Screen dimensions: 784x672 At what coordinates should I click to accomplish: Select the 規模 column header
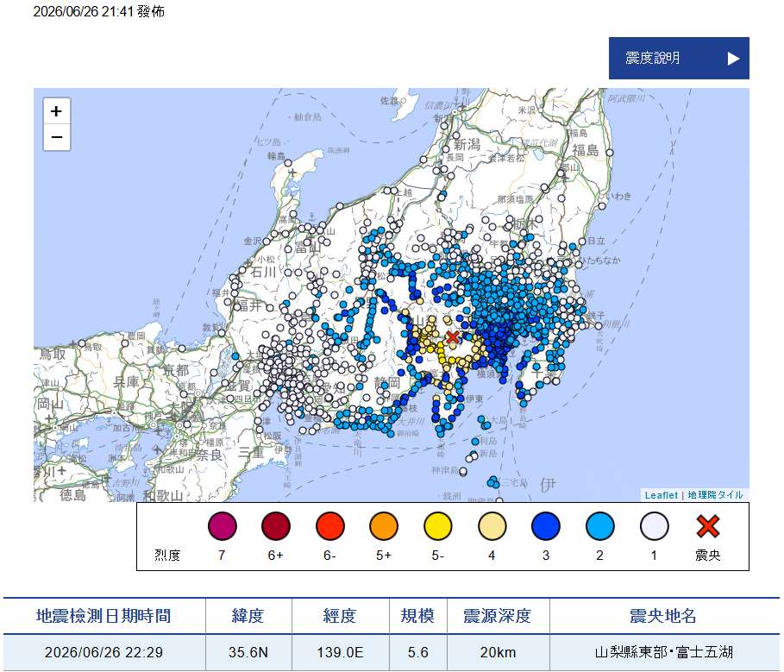click(x=417, y=616)
